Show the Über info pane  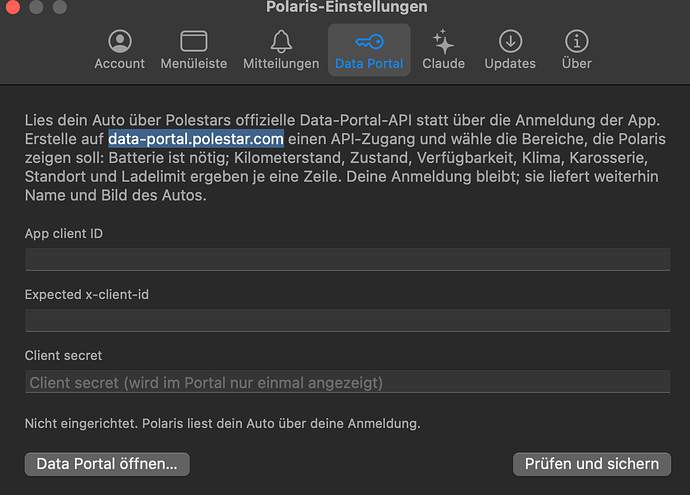(576, 50)
